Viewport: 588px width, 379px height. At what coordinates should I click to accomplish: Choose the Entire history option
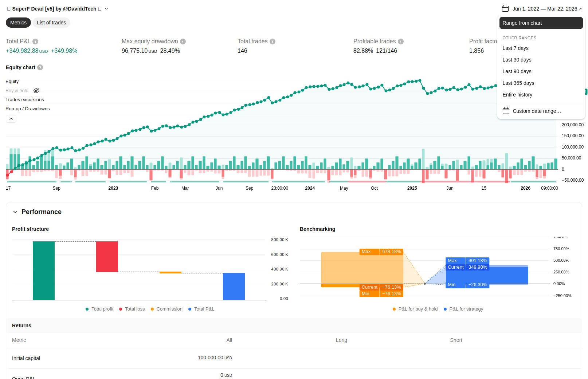tap(517, 95)
